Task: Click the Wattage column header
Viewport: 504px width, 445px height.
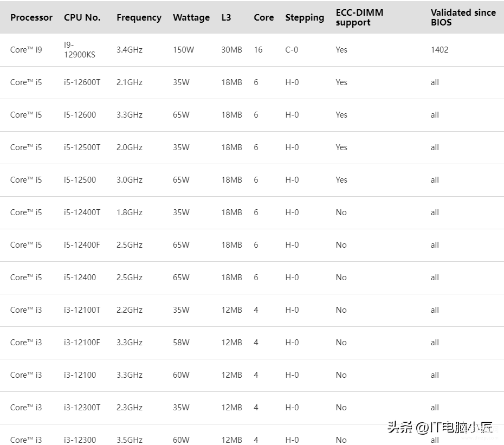Action: click(191, 18)
